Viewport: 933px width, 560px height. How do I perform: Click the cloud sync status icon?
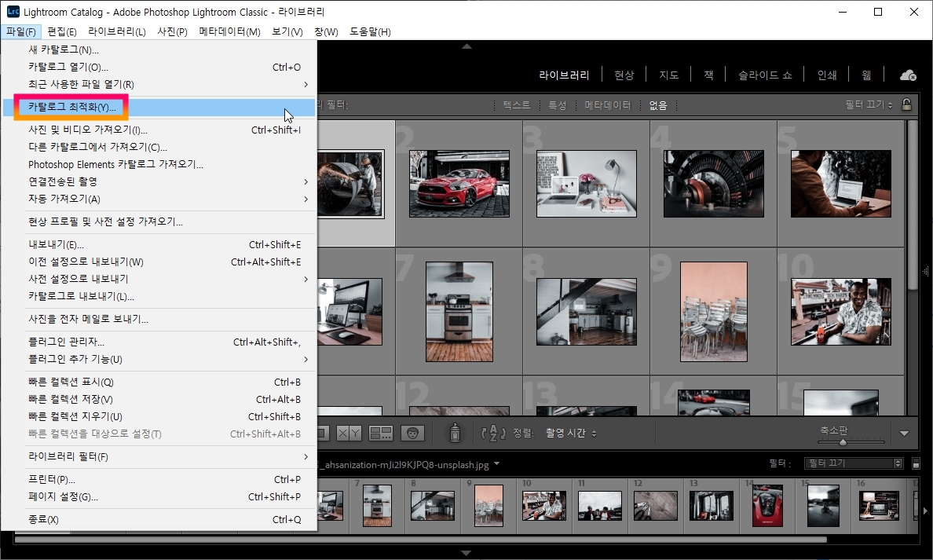click(908, 75)
